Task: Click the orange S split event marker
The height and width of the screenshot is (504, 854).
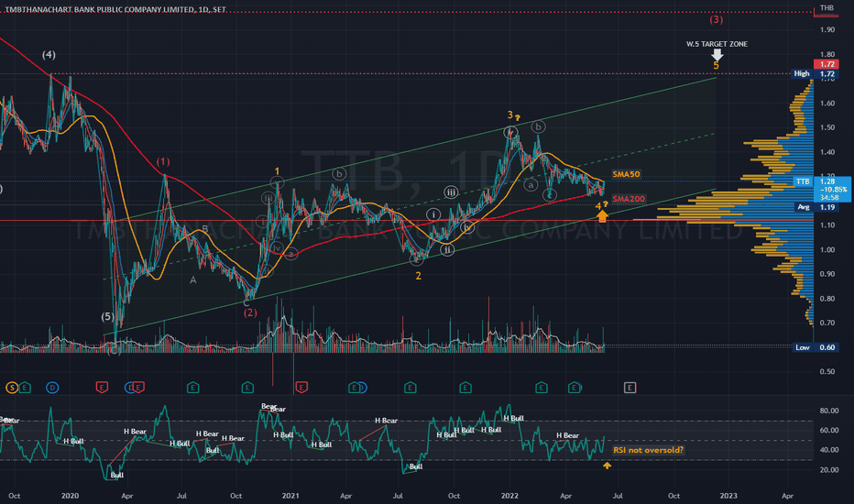Action: [11, 388]
